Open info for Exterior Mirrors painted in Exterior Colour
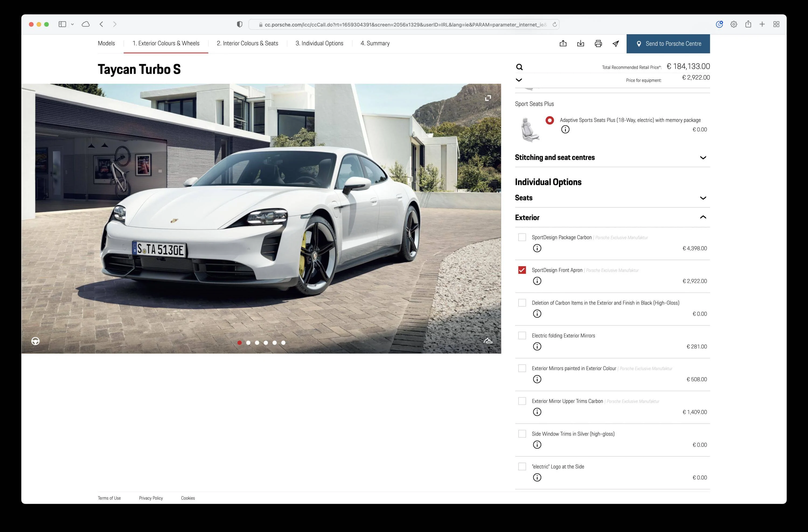This screenshot has height=532, width=808. click(x=537, y=379)
